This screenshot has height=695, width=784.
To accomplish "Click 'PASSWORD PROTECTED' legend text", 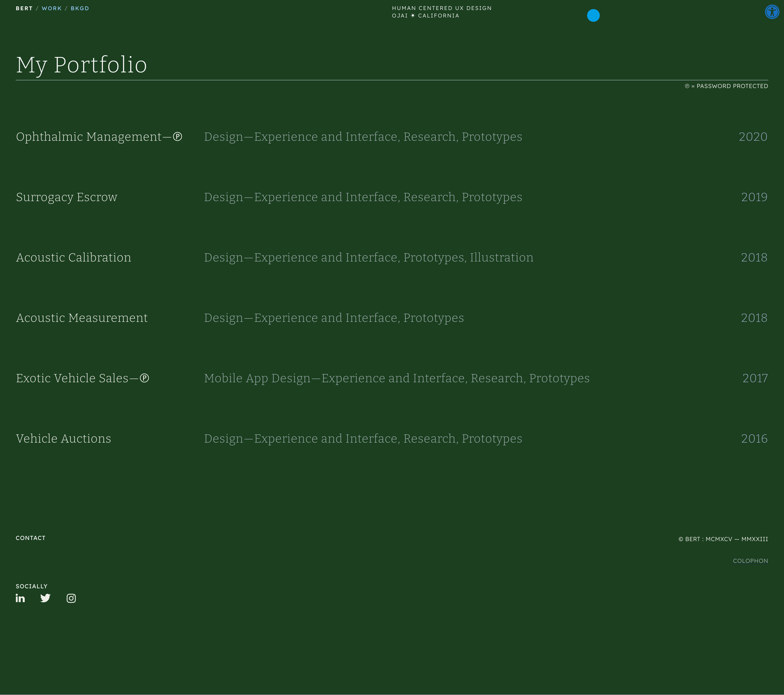I will coord(732,86).
